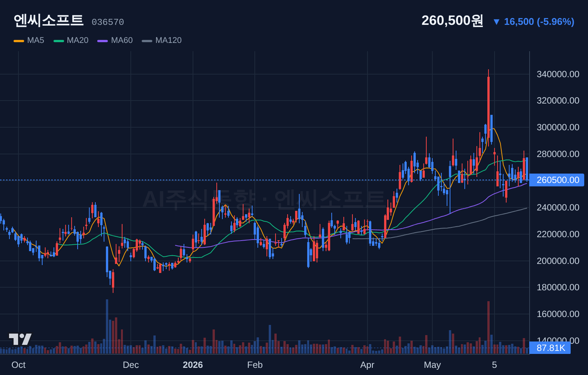
Task: Click the 340000.00 price axis label
Action: (x=558, y=74)
